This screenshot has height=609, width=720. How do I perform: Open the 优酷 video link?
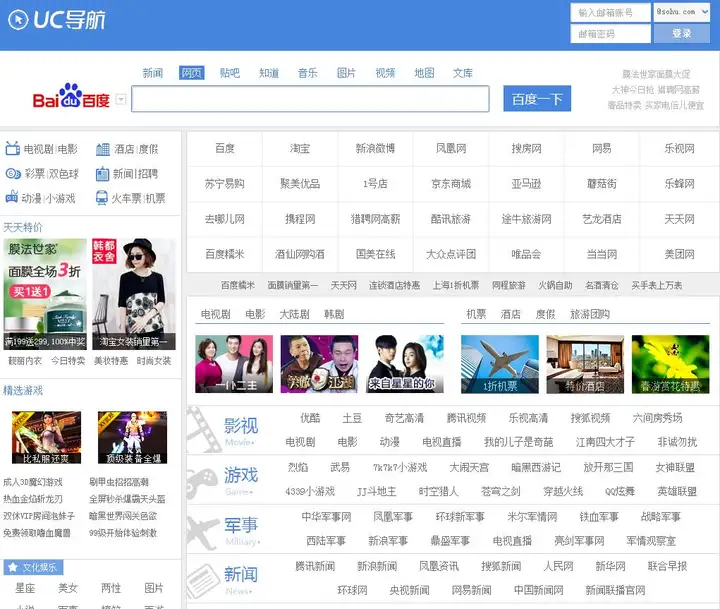(310, 418)
